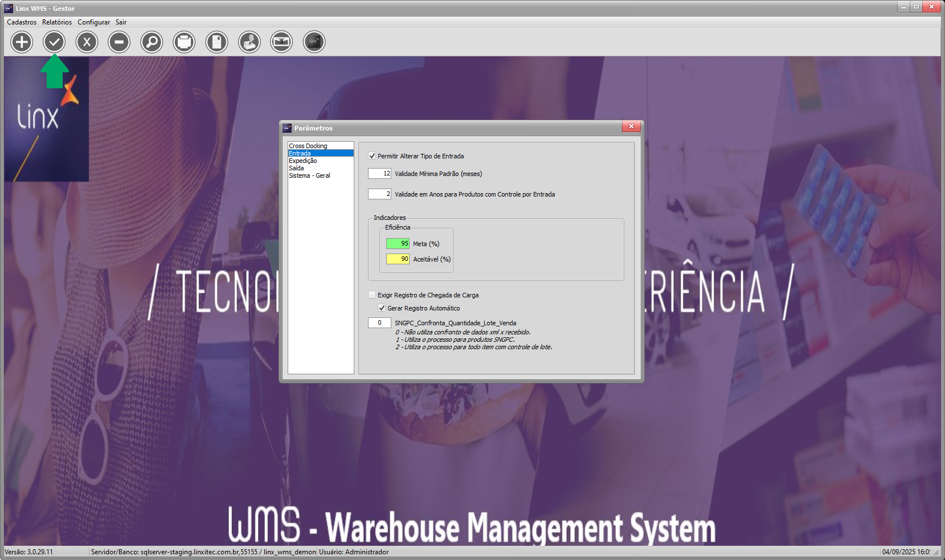Viewport: 945px width, 560px height.
Task: Click the date and time status entry
Action: pos(906,552)
